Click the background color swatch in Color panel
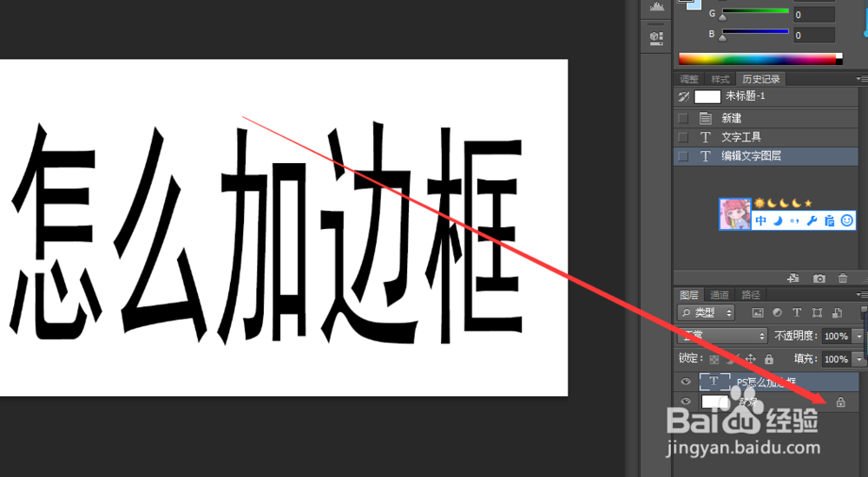This screenshot has height=477, width=868. 694,5
